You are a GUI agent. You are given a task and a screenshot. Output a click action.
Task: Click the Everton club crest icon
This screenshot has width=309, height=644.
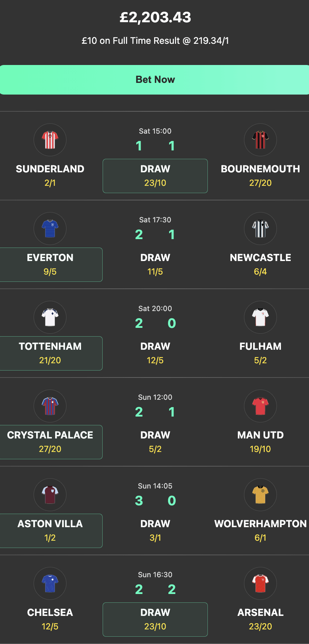[x=50, y=229]
